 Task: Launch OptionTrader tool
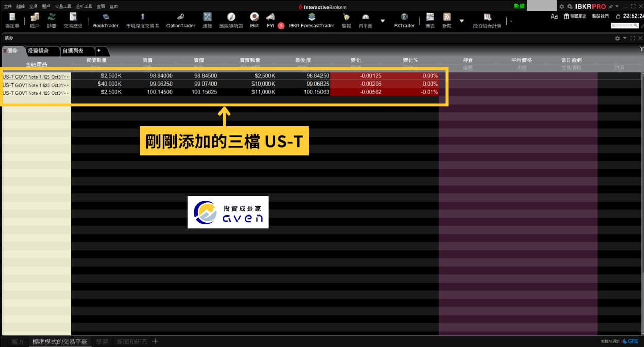coord(180,20)
